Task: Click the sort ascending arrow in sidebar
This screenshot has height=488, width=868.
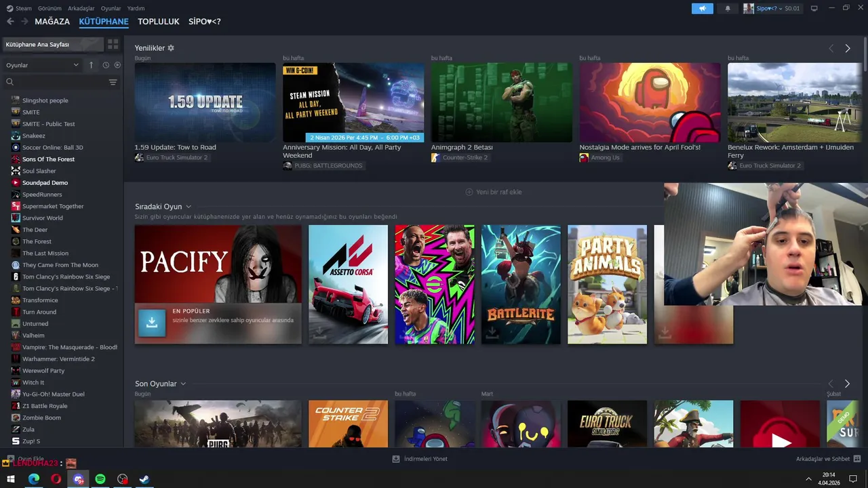Action: pos(91,65)
